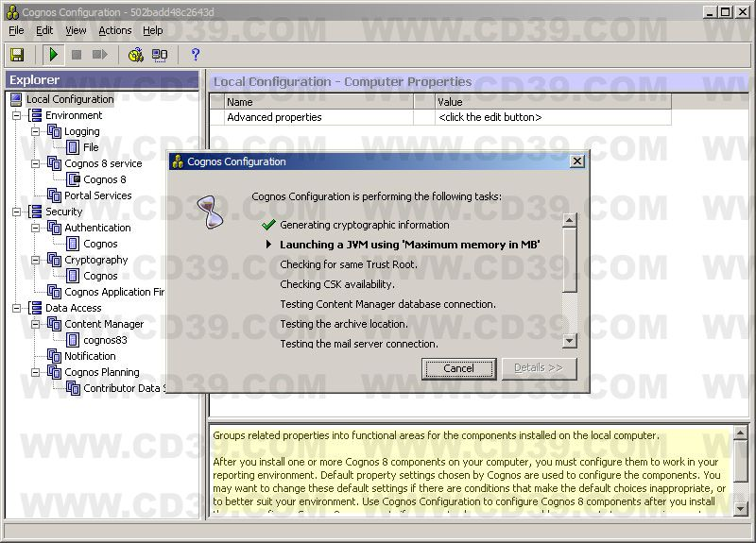Click the Content Manager node icon
Viewport: 756px width, 543px height.
point(54,324)
